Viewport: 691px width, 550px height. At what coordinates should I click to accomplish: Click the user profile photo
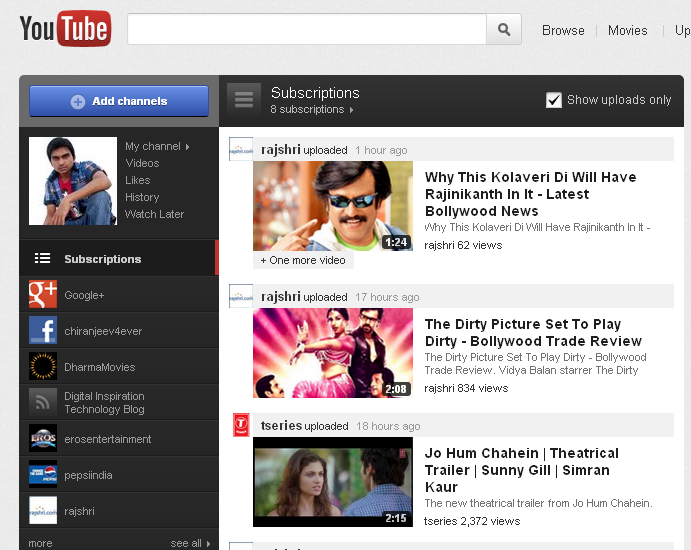coord(73,181)
